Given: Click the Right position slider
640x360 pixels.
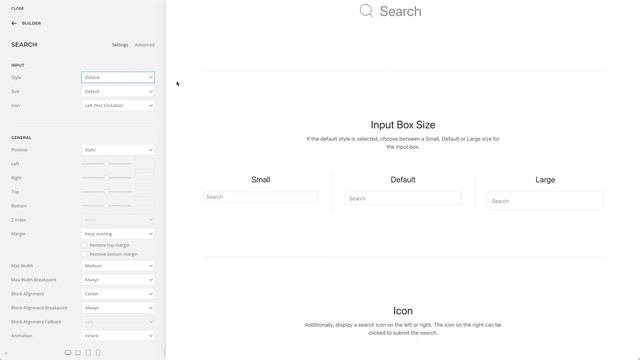Looking at the screenshot, I should tap(106, 178).
